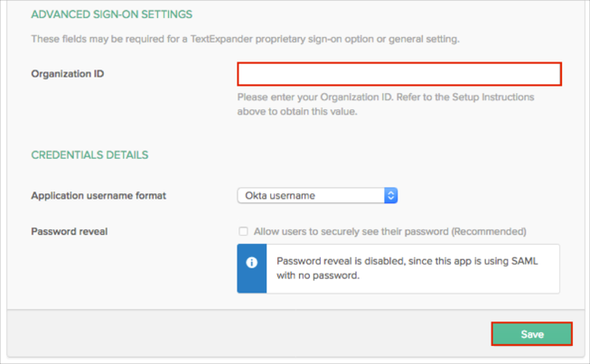Click the blue arrows on the username dropdown
This screenshot has height=364, width=590.
click(x=391, y=195)
